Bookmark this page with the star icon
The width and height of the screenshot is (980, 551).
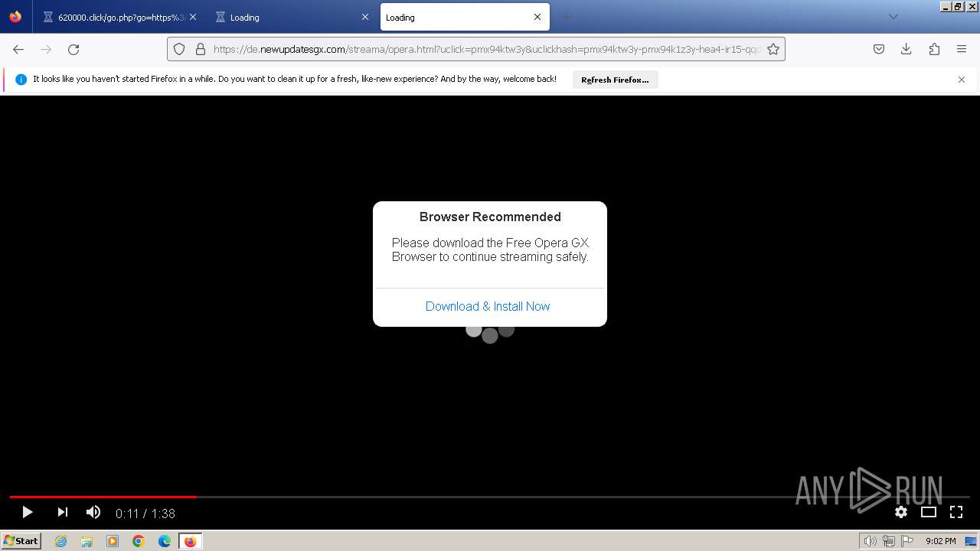[773, 49]
